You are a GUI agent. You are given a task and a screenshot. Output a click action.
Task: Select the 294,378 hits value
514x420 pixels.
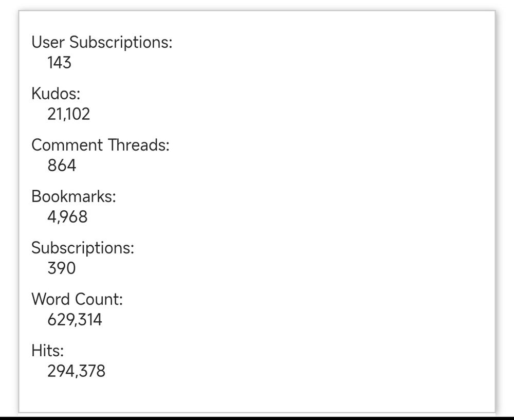pos(77,371)
